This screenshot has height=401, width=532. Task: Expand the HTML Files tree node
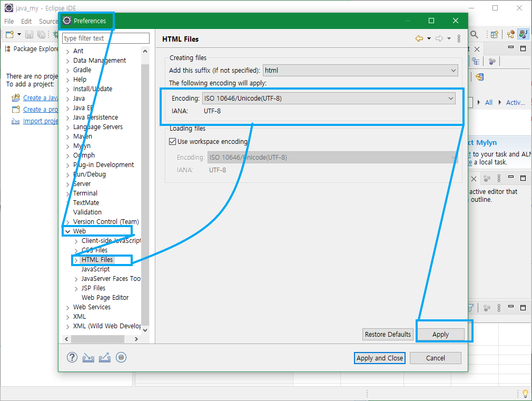(x=76, y=260)
